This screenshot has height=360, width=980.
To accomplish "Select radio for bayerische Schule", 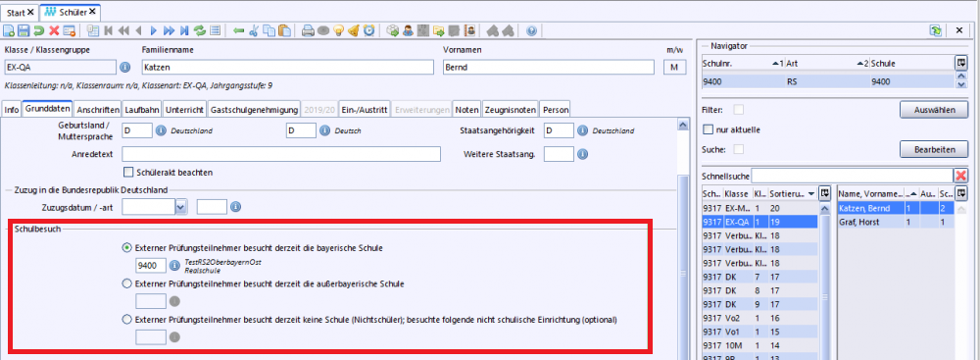I will (126, 248).
